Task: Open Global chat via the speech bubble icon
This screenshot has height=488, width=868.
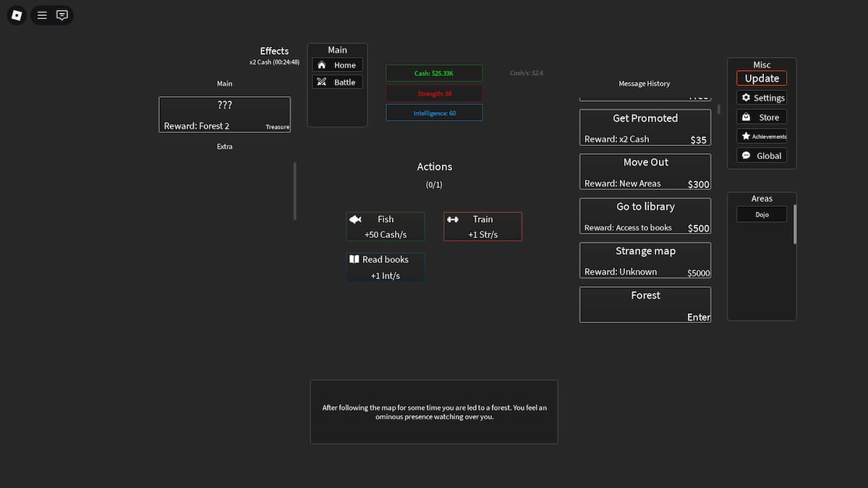Action: tap(745, 155)
